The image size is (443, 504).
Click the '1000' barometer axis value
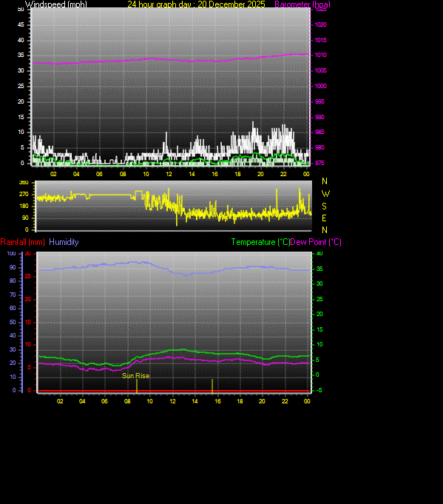click(321, 86)
